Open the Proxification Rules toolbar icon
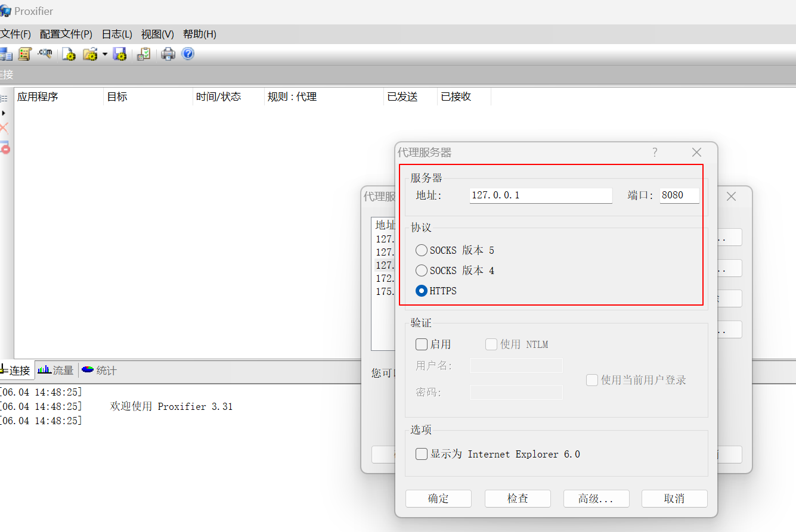The image size is (796, 532). pyautogui.click(x=24, y=54)
